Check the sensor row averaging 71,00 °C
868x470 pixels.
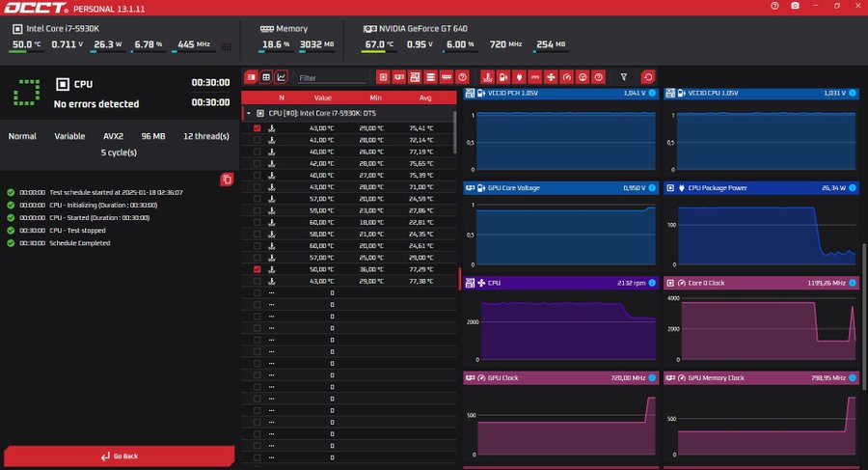[257, 187]
